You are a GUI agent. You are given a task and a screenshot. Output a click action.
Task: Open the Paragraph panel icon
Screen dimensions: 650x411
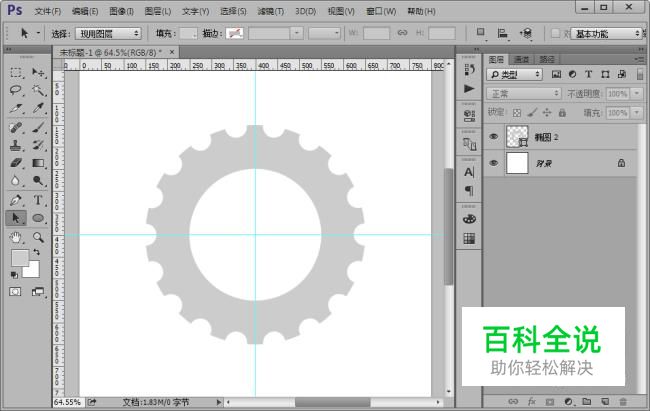coord(469,191)
